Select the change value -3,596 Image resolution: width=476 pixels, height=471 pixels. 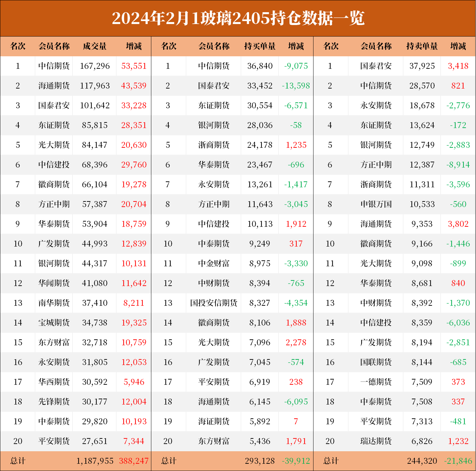458,184
